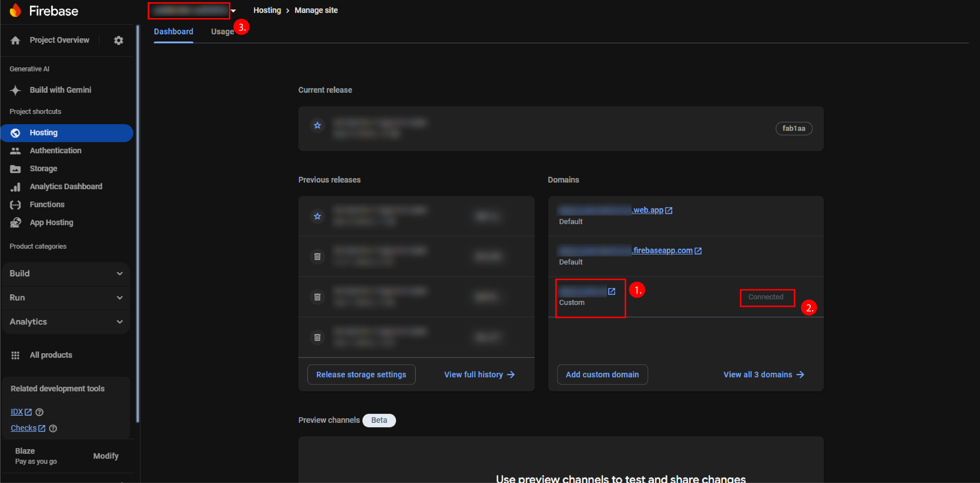This screenshot has width=980, height=483.
Task: Click star icon in Current release card
Action: [317, 125]
